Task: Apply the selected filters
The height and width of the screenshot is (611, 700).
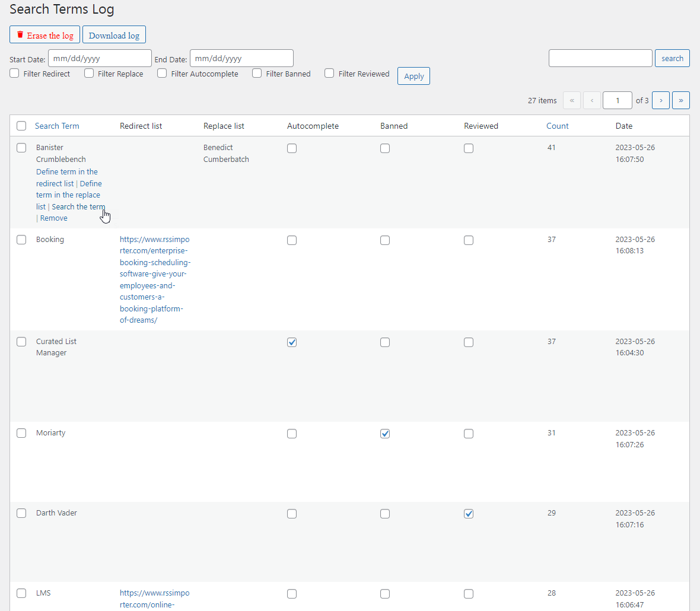Action: point(413,76)
